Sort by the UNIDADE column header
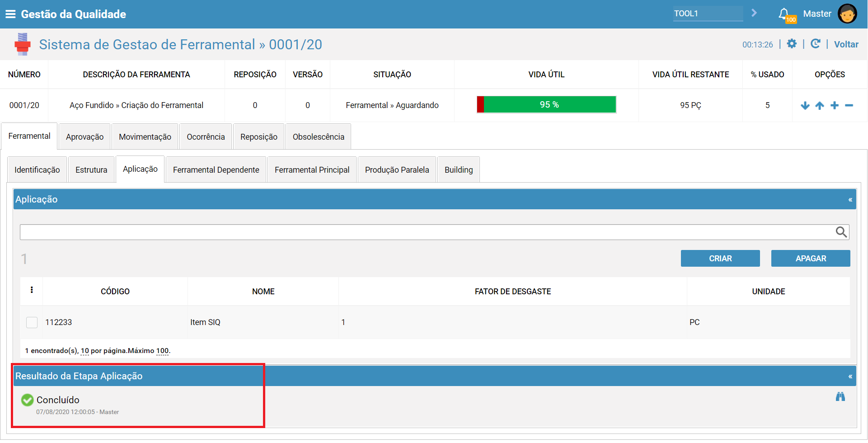This screenshot has height=443, width=868. pyautogui.click(x=769, y=292)
